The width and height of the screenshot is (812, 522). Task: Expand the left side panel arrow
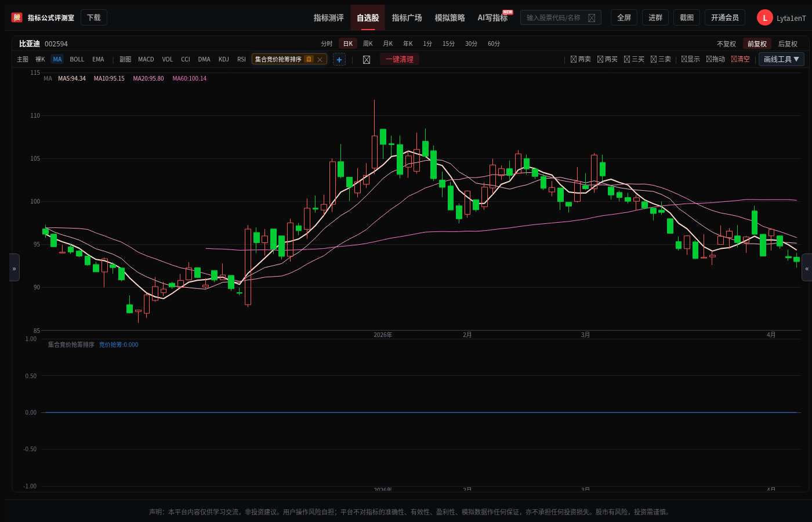pyautogui.click(x=14, y=268)
